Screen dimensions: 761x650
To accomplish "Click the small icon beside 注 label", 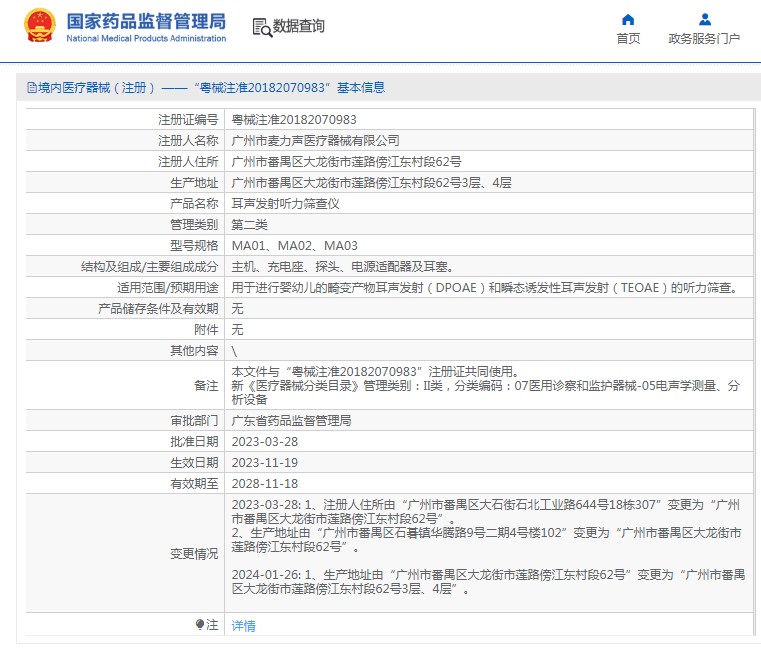I will tap(200, 625).
